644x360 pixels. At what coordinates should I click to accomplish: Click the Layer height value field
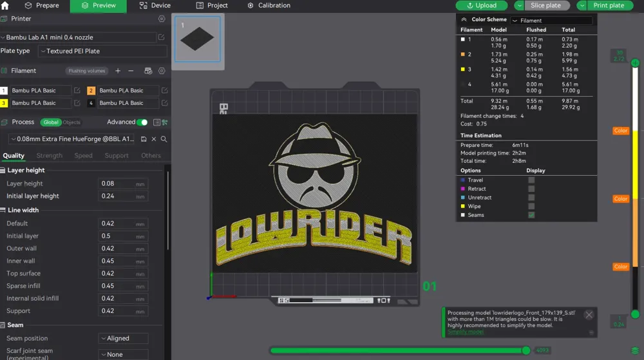(x=123, y=184)
